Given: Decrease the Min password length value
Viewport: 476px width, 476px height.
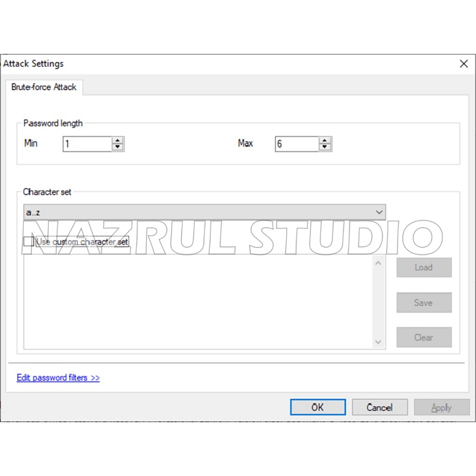Looking at the screenshot, I should tap(118, 147).
